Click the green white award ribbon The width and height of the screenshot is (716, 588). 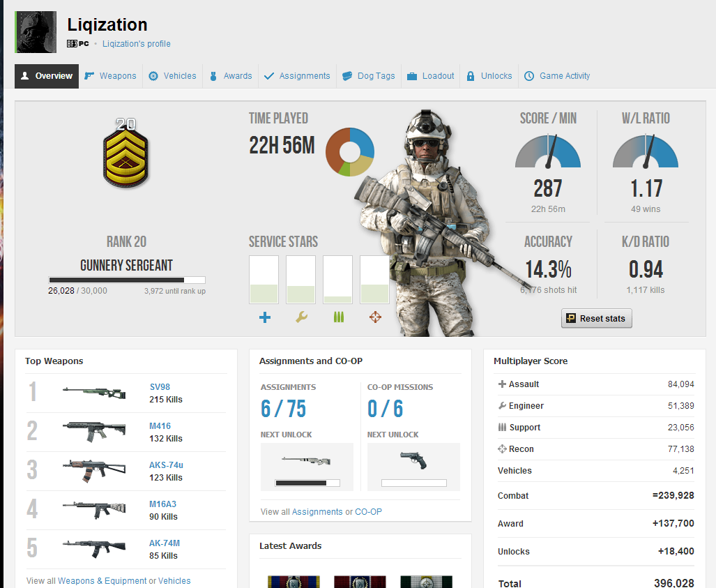426,582
